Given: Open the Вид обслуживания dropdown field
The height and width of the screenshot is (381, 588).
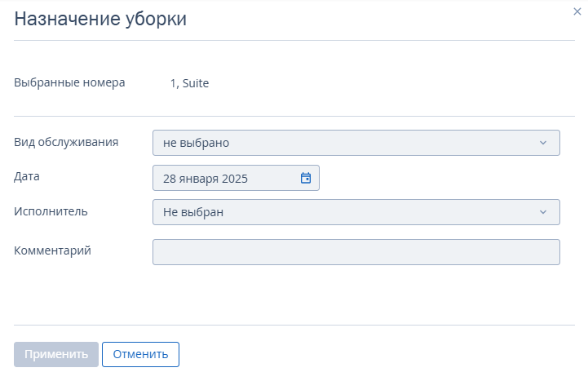Looking at the screenshot, I should point(356,143).
